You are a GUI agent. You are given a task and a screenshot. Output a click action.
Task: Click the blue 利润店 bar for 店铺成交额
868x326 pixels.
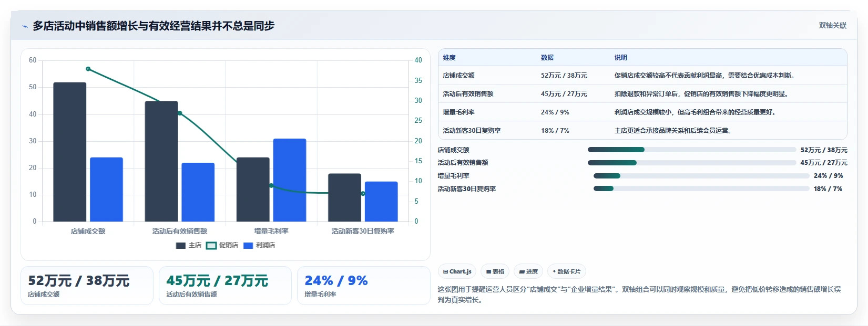click(x=106, y=190)
